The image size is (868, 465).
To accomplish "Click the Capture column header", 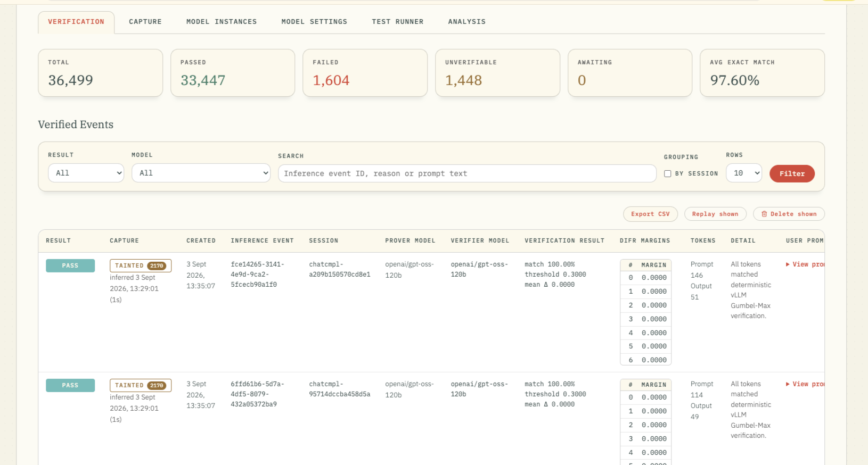I will (x=124, y=241).
